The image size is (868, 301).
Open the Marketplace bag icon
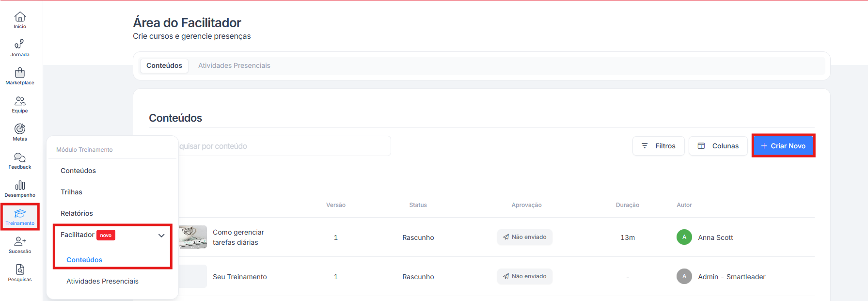point(20,76)
